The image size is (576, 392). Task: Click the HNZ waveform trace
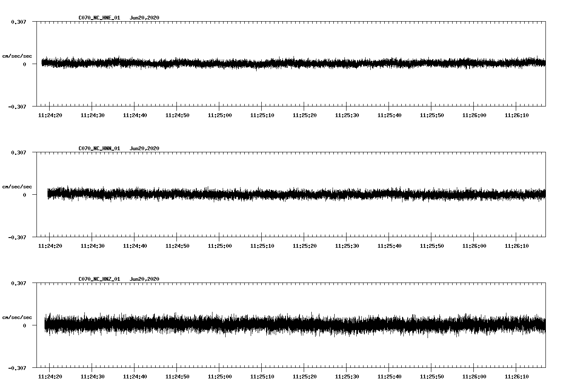coord(295,325)
